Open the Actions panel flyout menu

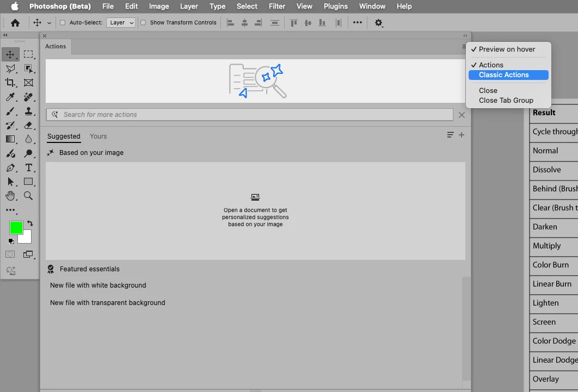(x=464, y=46)
